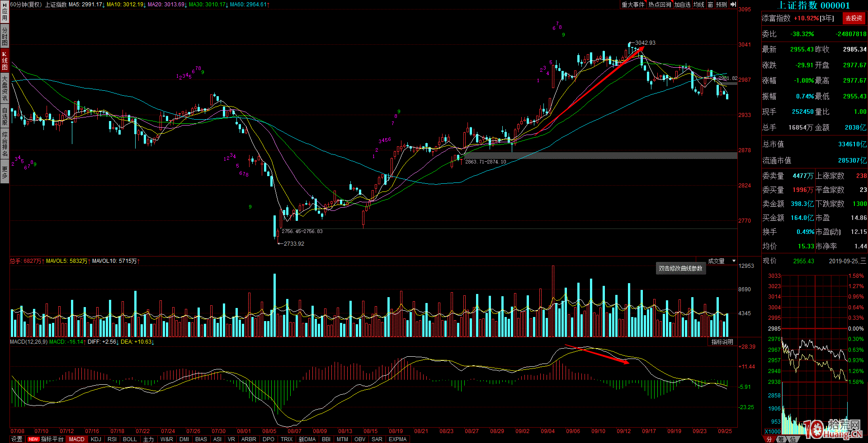Click the red 去投资 button

point(854,18)
